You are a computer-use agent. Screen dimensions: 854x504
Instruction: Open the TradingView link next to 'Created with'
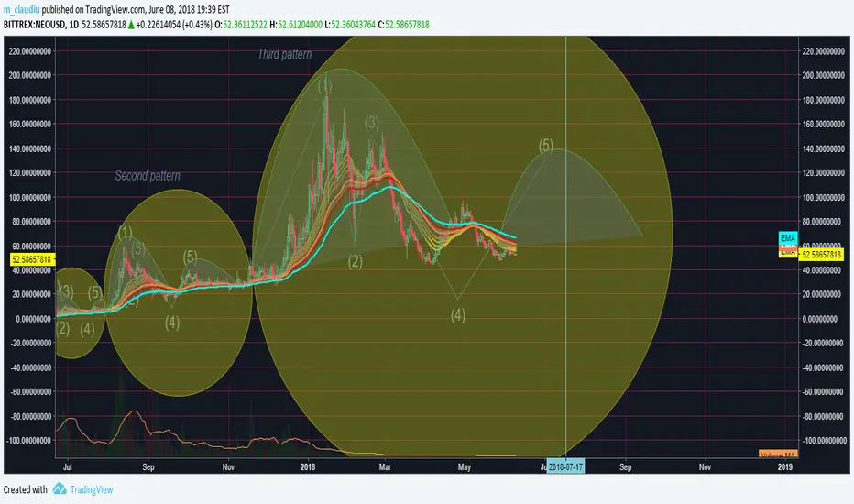[x=92, y=489]
